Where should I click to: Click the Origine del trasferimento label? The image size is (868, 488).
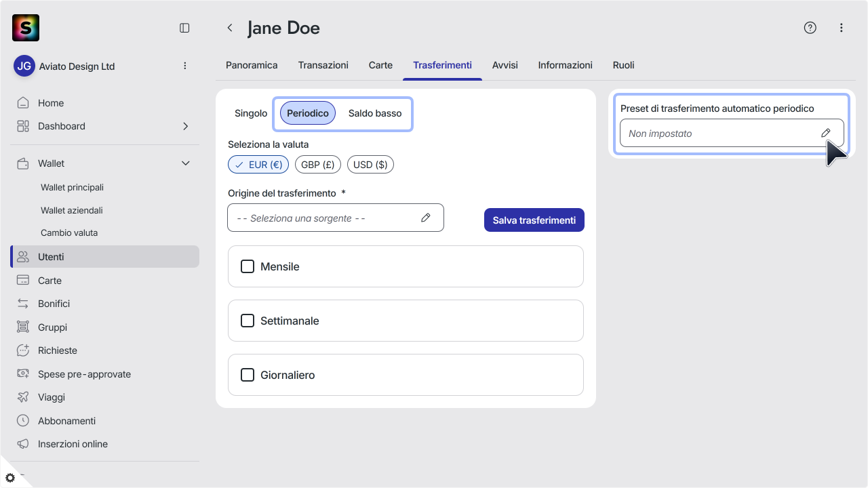[282, 193]
